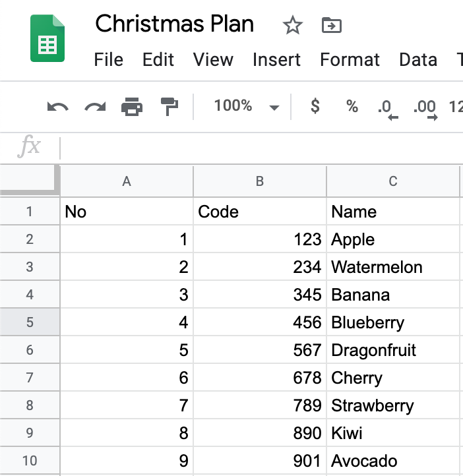
Task: Open the Insert menu
Action: 276,59
